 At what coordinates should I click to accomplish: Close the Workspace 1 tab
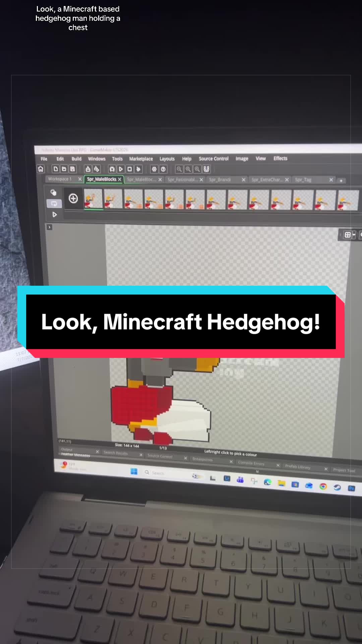(80, 179)
